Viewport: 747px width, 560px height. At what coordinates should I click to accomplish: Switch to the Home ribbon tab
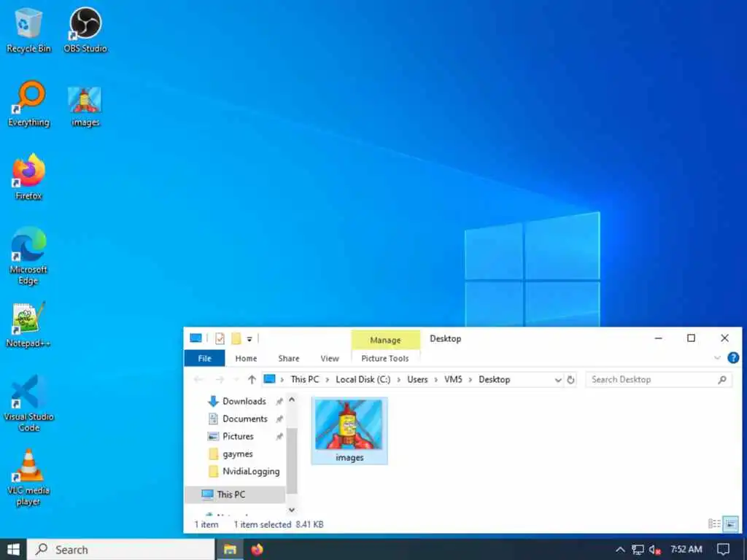(246, 359)
